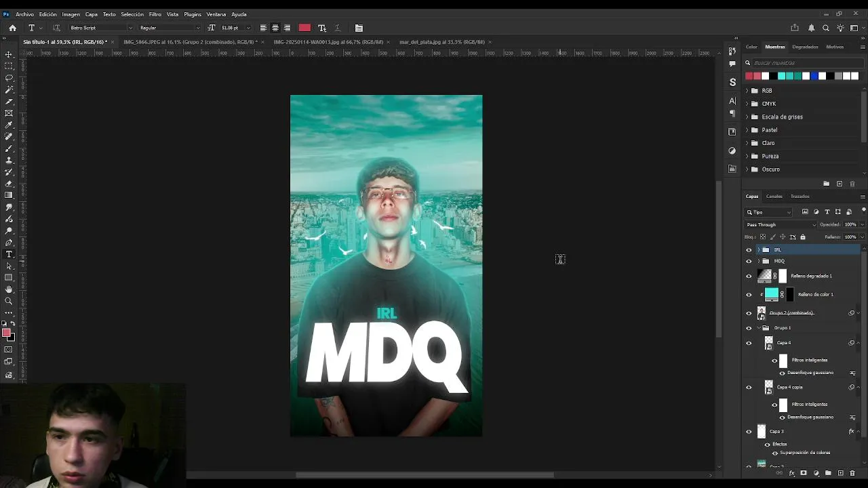Select the Hand tool
Image resolution: width=868 pixels, height=488 pixels.
click(9, 289)
